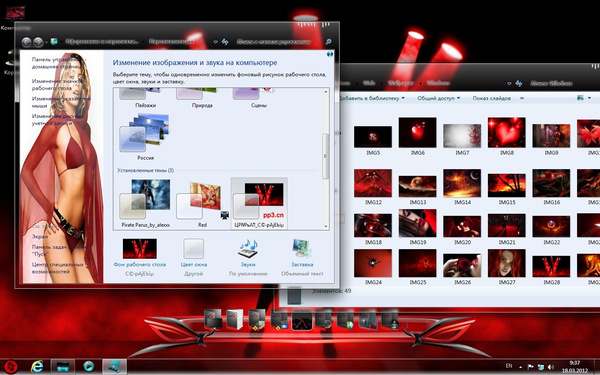Screen dimensions: 600x375
Task: Switch to Personalization taskbar button
Action: pyautogui.click(x=114, y=367)
